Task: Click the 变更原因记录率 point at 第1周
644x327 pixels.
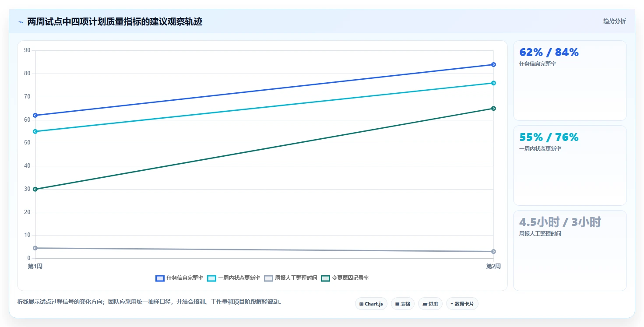Action: [x=35, y=189]
